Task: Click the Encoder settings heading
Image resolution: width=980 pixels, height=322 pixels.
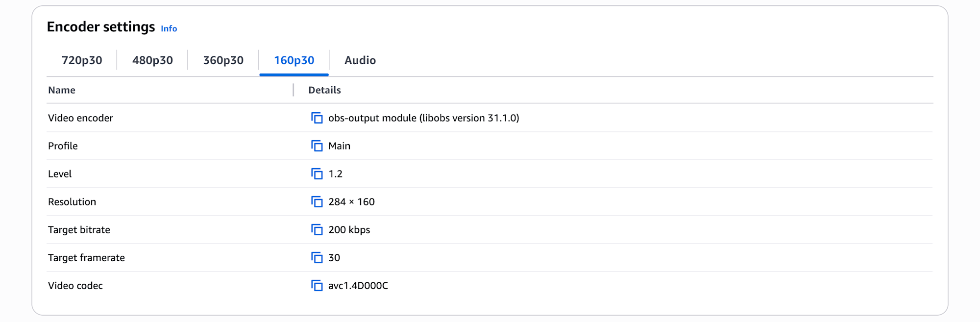Action: tap(101, 26)
